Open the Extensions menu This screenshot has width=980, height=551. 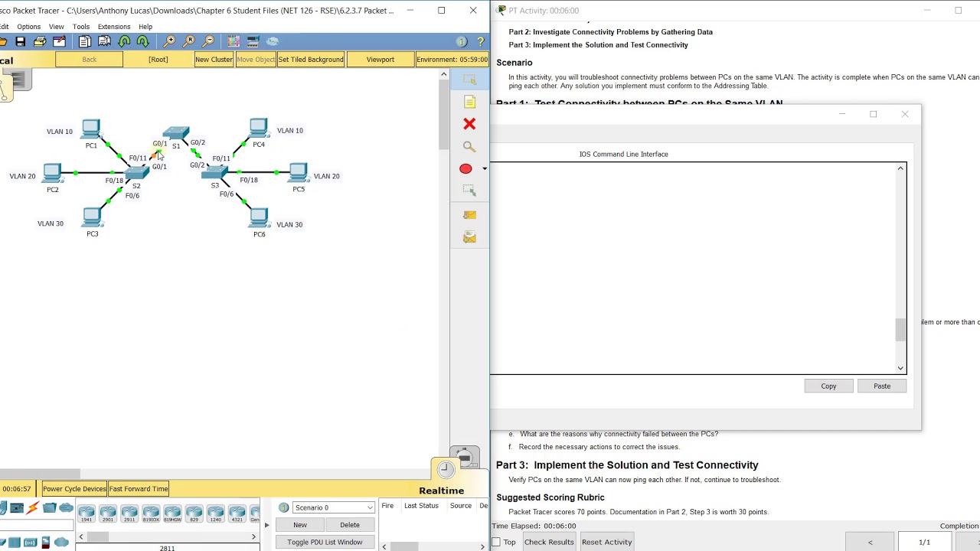pyautogui.click(x=114, y=27)
